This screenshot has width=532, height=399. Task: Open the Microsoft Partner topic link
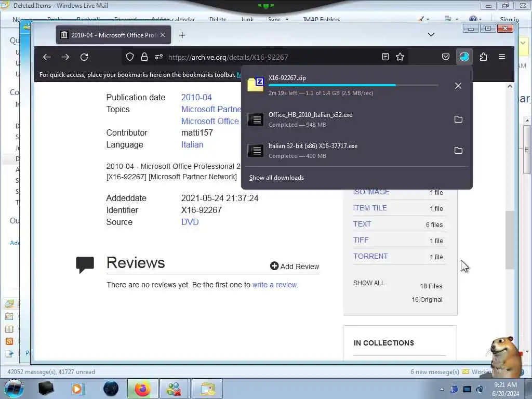211,109
